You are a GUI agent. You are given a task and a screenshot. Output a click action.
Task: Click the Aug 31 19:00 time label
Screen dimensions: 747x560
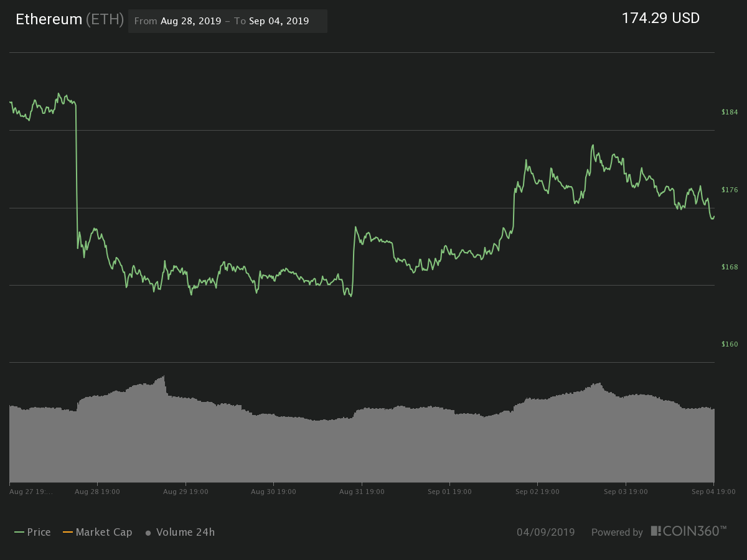pyautogui.click(x=362, y=492)
